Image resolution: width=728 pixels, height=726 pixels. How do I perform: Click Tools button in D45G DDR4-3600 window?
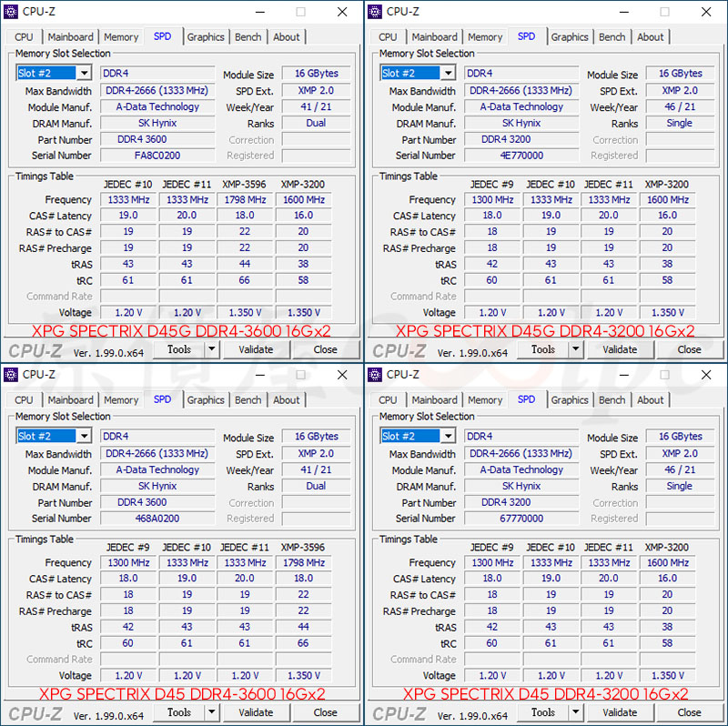(179, 349)
